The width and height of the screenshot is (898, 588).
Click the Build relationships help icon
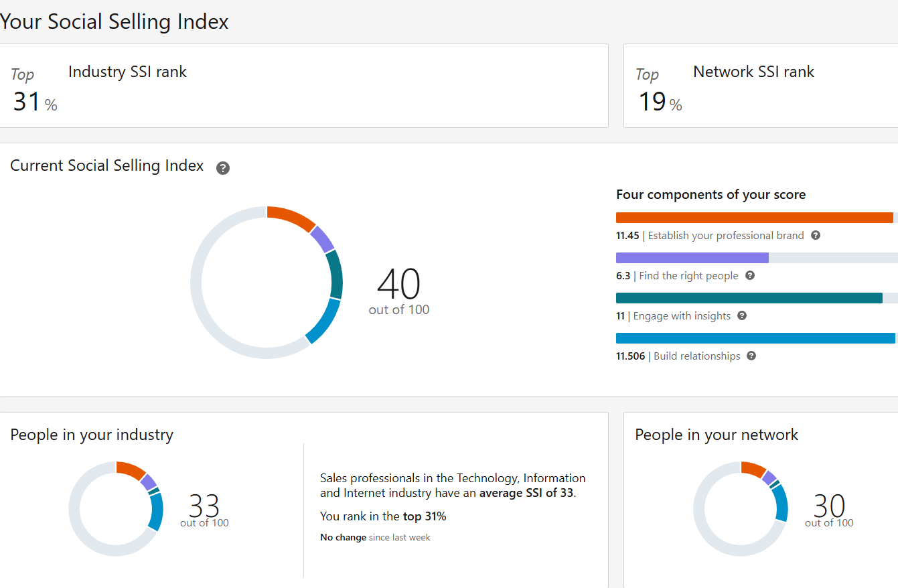751,356
